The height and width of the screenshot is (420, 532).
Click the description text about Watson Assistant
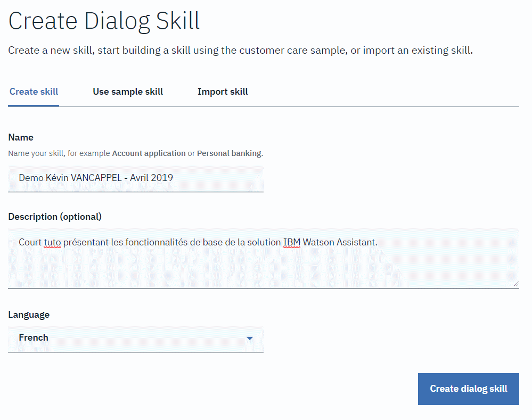[x=197, y=242]
